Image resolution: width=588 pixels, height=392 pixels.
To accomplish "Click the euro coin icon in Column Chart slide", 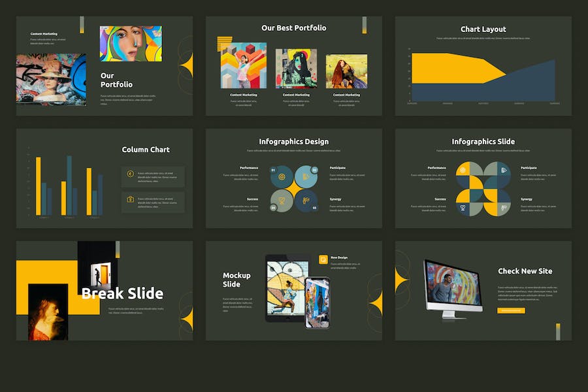I will [x=131, y=174].
